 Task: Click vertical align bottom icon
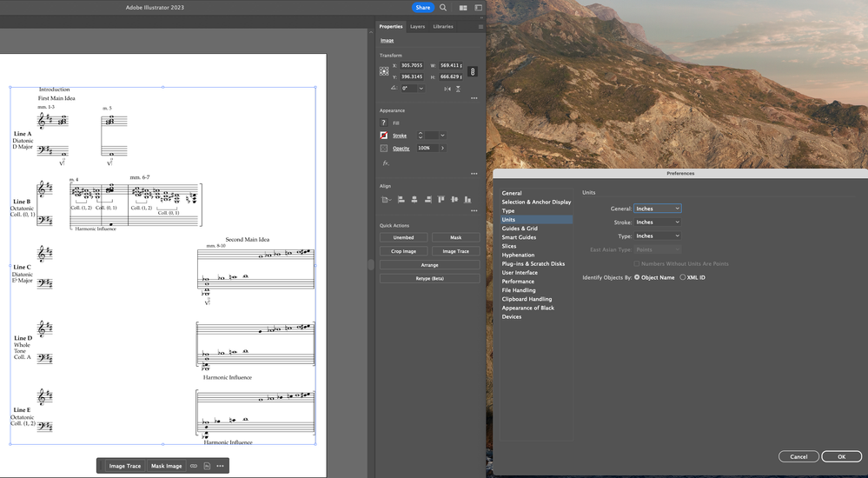[x=467, y=199]
